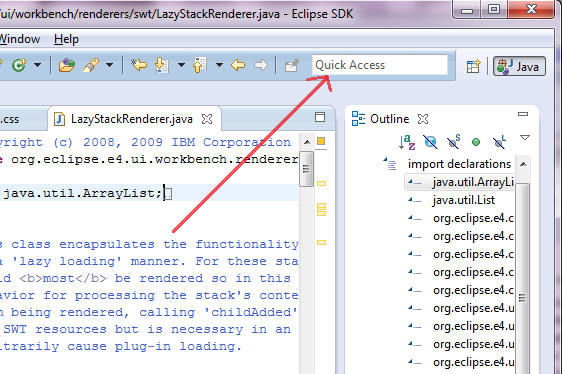
Task: Click the Next Annotation down-arrow icon
Action: 162,65
